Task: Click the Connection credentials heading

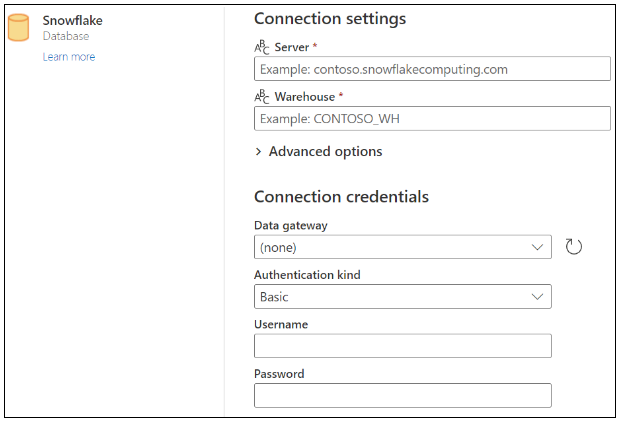Action: pyautogui.click(x=341, y=196)
